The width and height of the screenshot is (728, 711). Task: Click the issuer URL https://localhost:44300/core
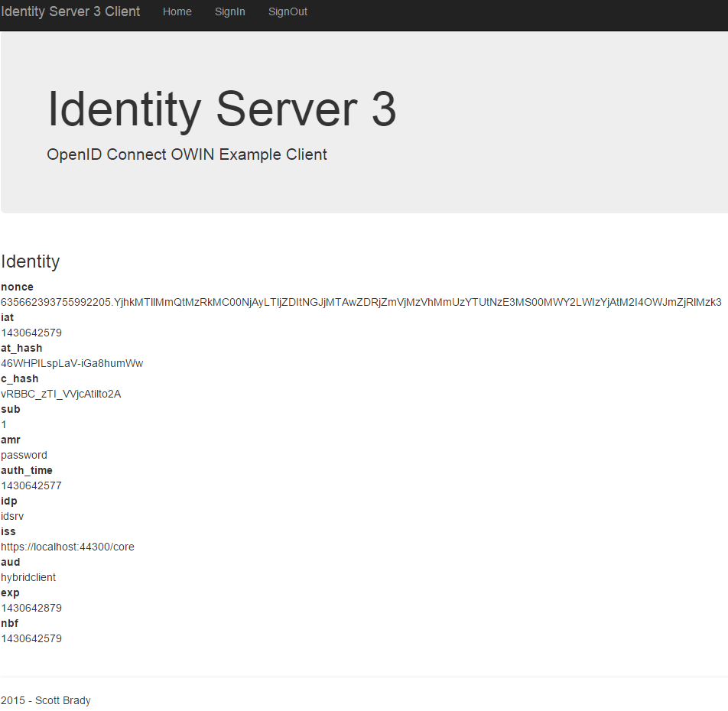pyautogui.click(x=67, y=547)
